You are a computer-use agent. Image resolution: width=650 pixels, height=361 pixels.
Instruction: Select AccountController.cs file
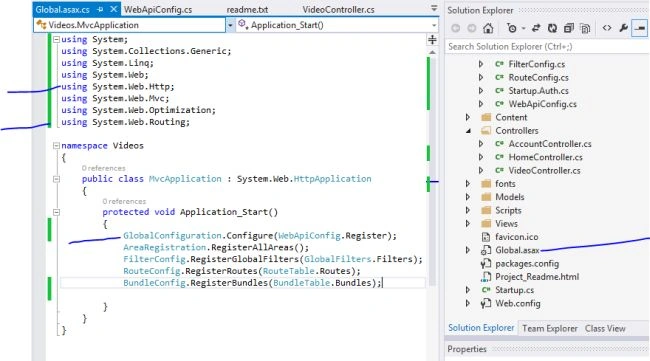click(550, 144)
